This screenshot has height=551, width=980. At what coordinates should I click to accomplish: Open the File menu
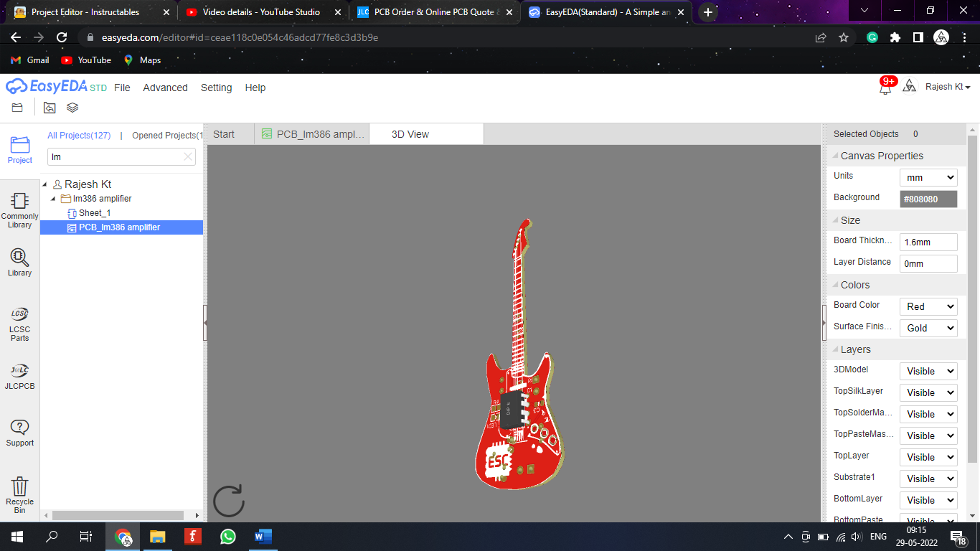[x=122, y=88]
